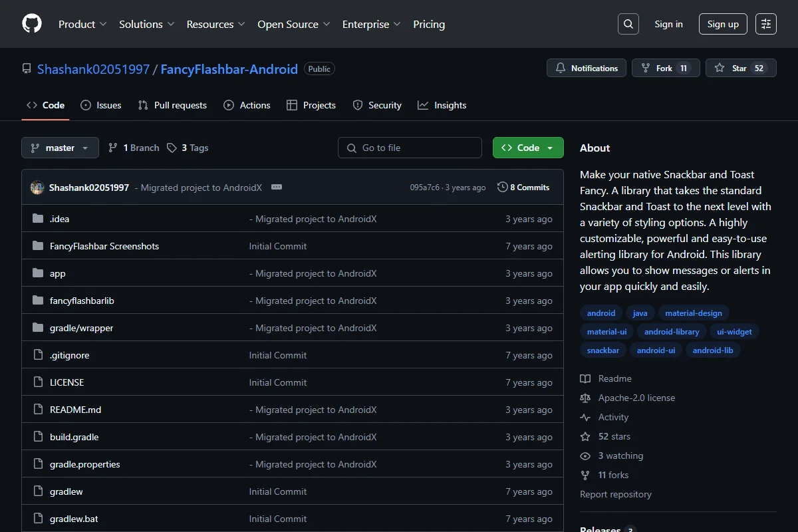Expand the Open Source menu
The image size is (798, 532).
tap(293, 24)
